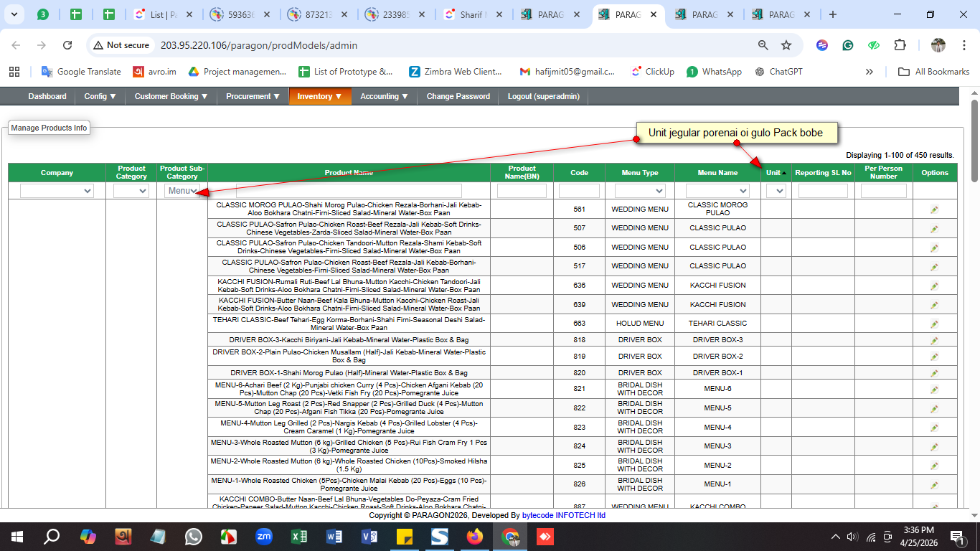Click Logout (superadmin)
Viewport: 980px width, 551px height.
543,96
